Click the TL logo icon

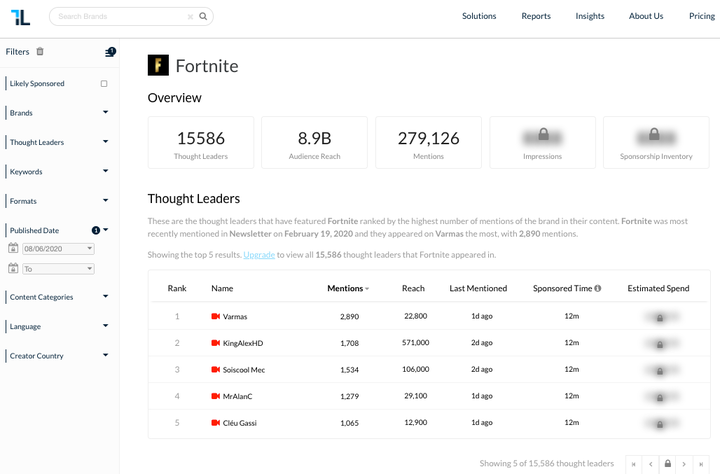(x=20, y=17)
